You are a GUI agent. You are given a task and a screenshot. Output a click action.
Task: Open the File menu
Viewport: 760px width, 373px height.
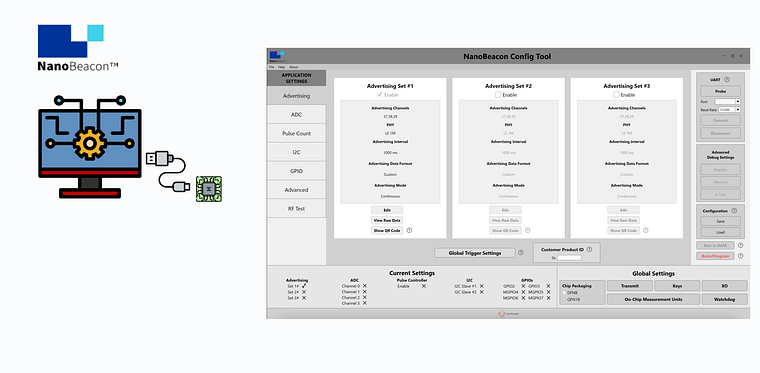(271, 67)
